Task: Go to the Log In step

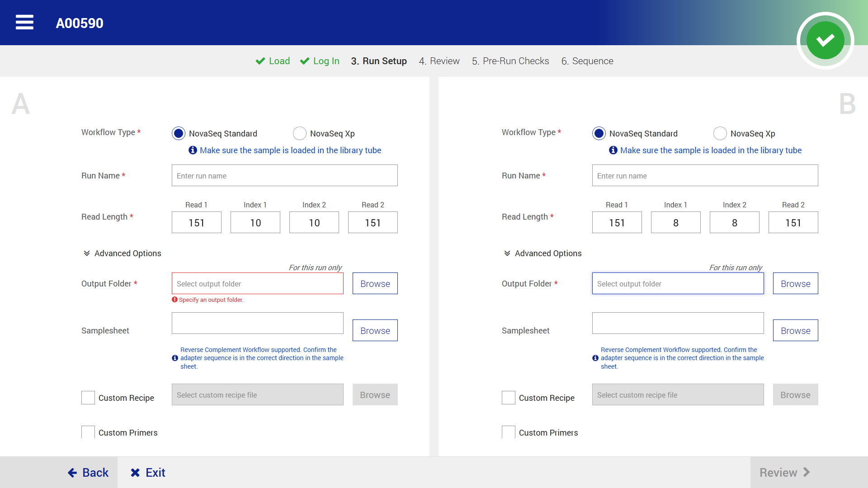Action: (x=320, y=61)
